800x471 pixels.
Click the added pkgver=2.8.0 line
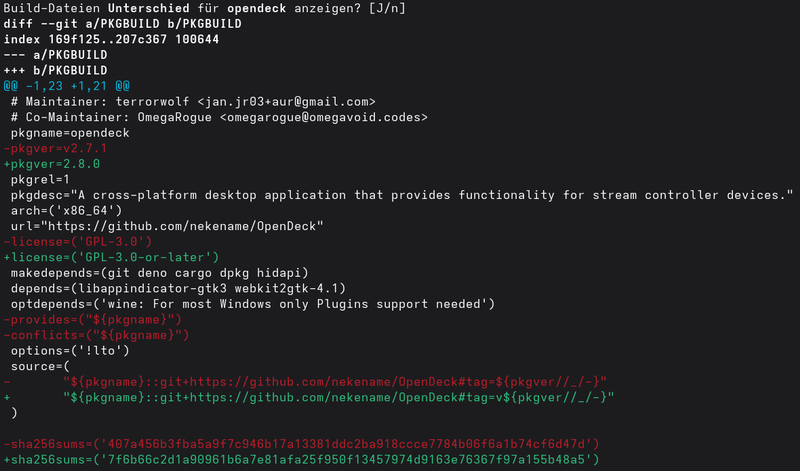coord(52,164)
